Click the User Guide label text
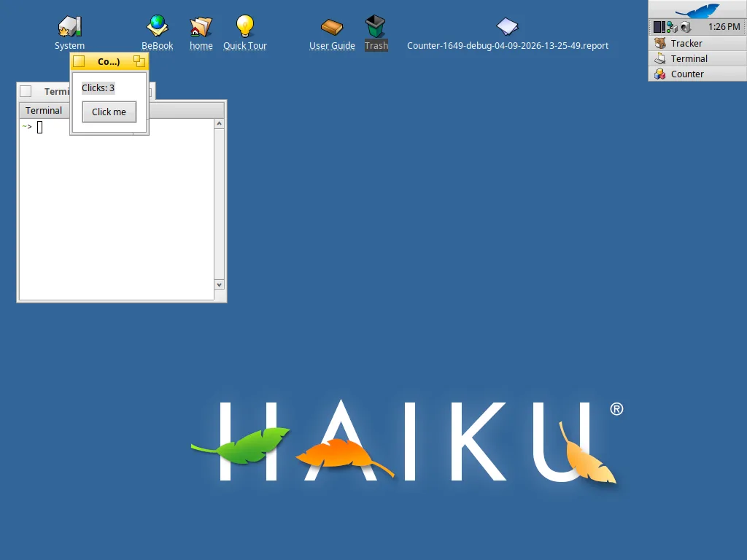Viewport: 747px width, 560px height. 332,46
